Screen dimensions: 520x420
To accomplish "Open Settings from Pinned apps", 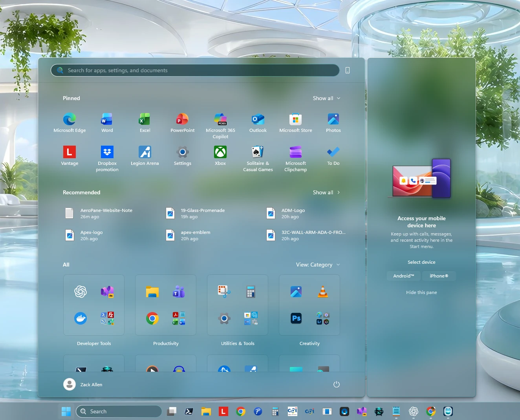I will point(182,156).
